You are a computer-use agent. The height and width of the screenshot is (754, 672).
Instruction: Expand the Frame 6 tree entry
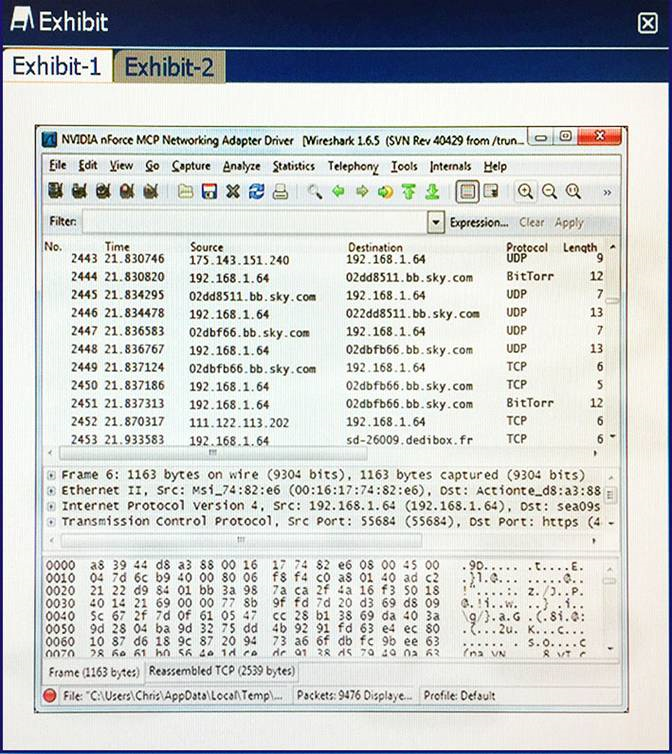click(x=51, y=475)
